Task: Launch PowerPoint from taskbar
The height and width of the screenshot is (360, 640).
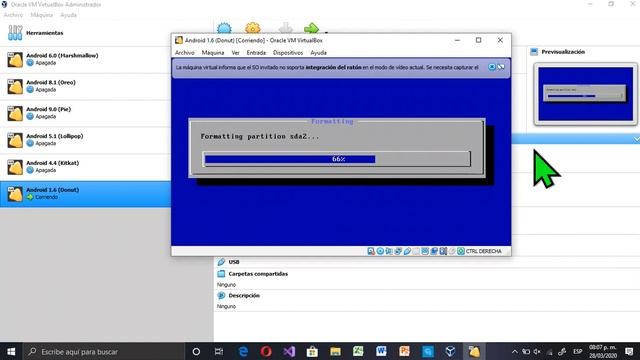Action: tap(404, 351)
